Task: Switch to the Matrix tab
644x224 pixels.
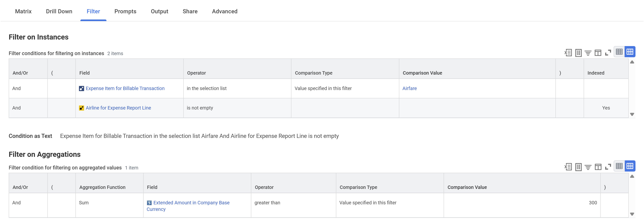Action: [23, 12]
